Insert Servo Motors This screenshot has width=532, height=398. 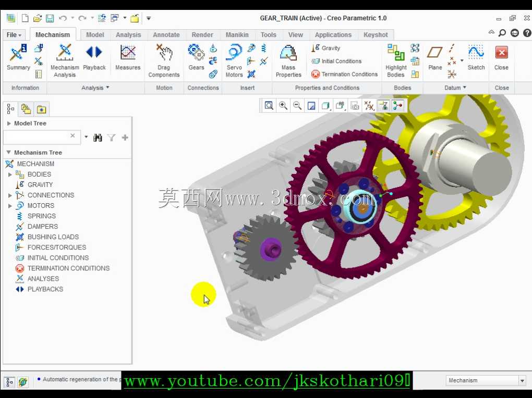click(234, 60)
